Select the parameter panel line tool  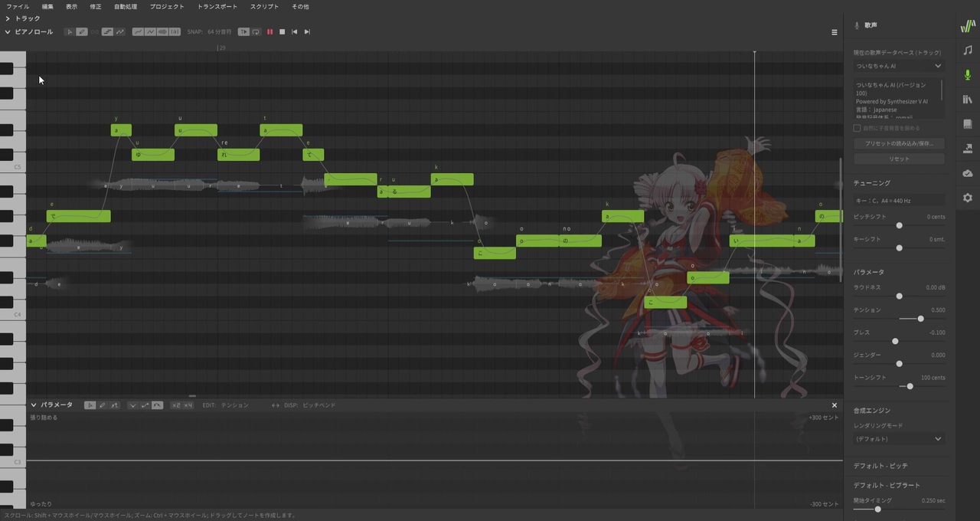114,405
